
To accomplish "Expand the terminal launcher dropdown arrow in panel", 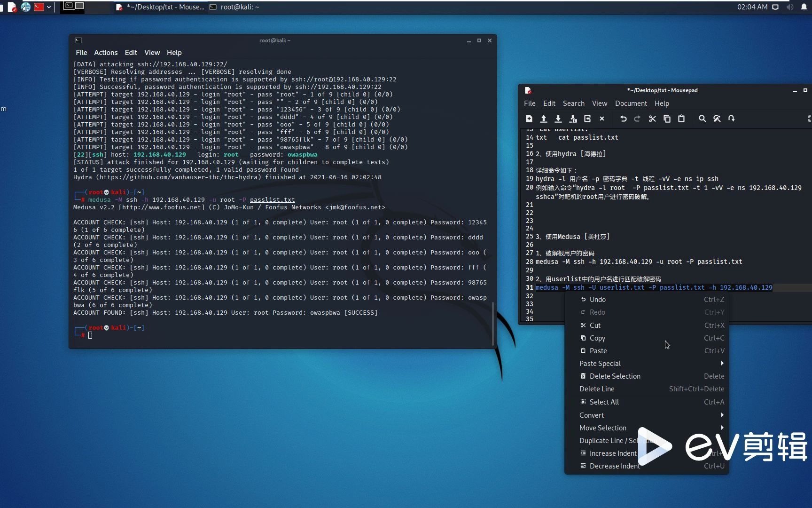I will click(x=49, y=7).
